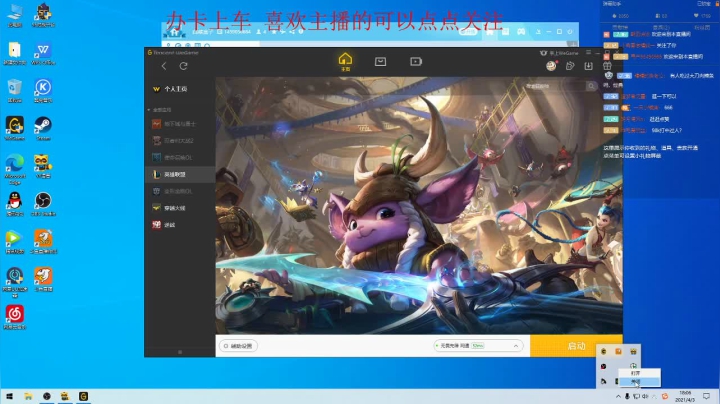Click the yellow 启动 launch button
Viewport: 720px width, 404px height.
click(576, 346)
